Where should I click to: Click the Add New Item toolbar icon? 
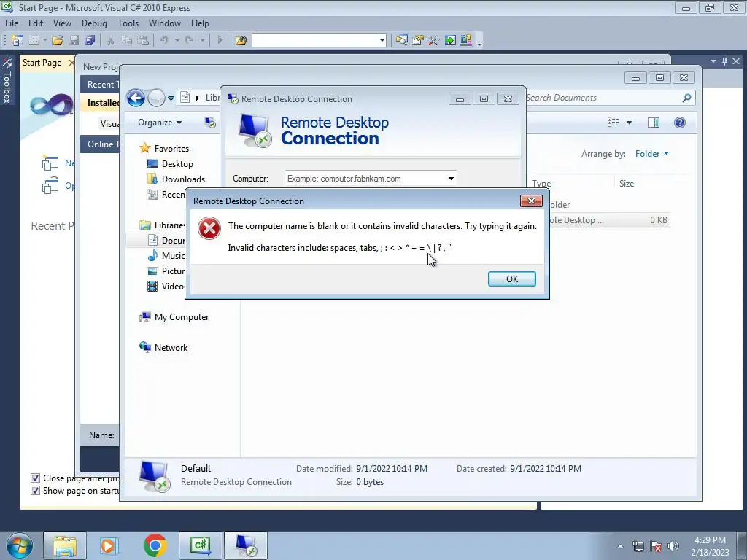click(x=34, y=41)
